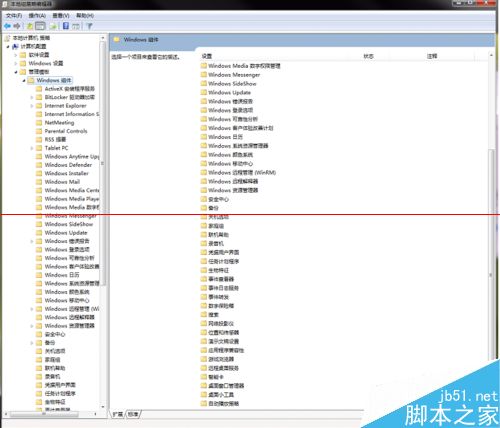Select the Windows 组件 tree item
The width and height of the screenshot is (500, 428).
click(x=54, y=80)
